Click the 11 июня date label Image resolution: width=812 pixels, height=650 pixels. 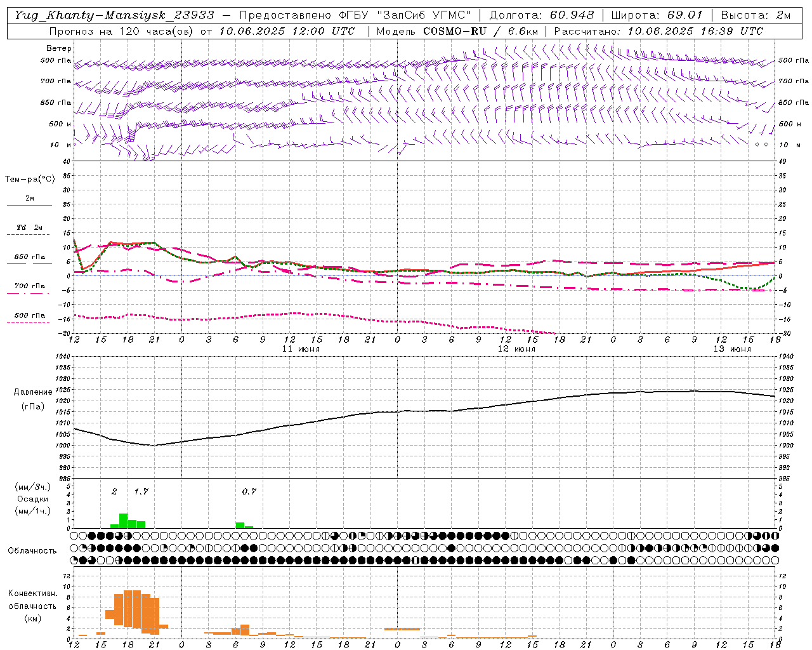pyautogui.click(x=301, y=349)
